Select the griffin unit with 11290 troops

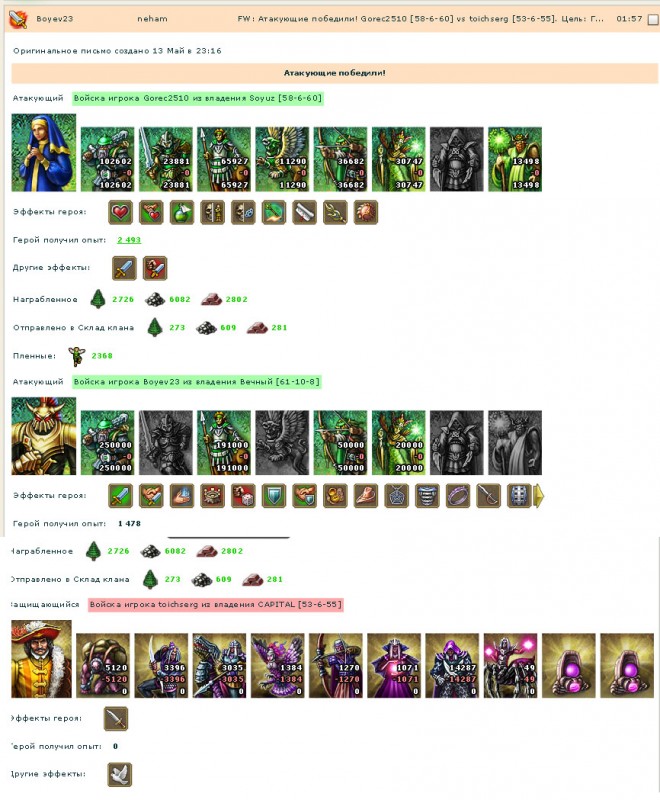(x=282, y=159)
